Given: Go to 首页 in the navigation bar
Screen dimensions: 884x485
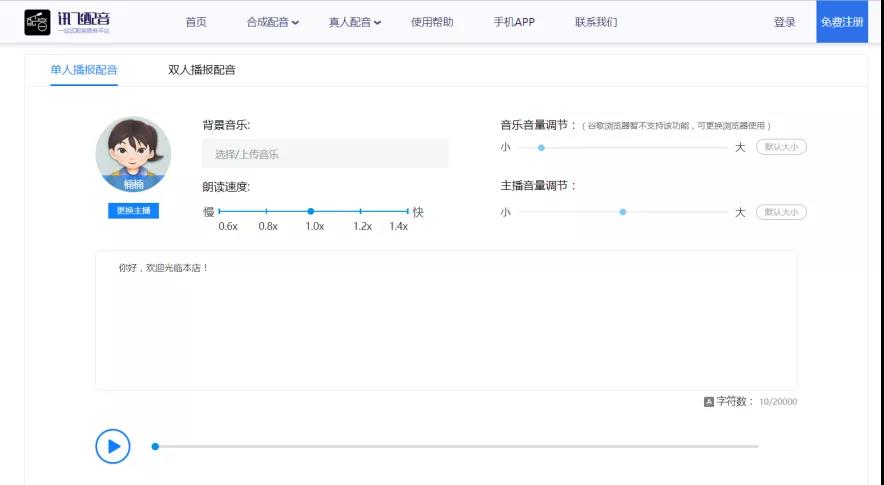Looking at the screenshot, I should click(x=196, y=22).
